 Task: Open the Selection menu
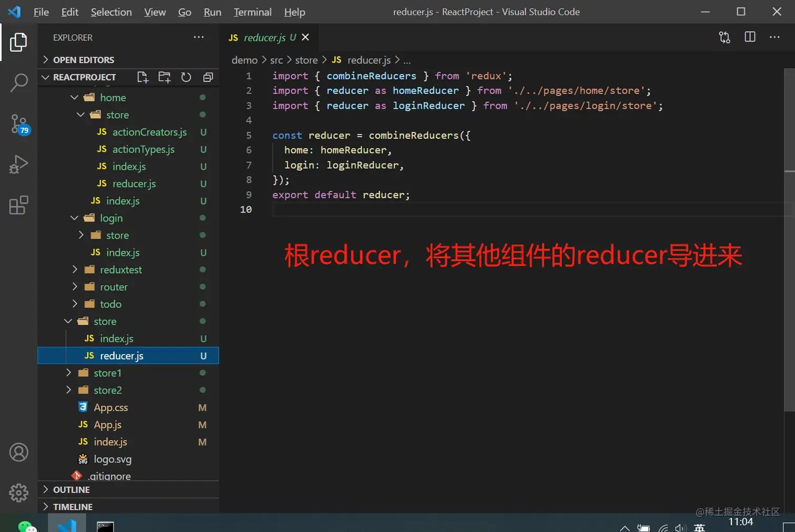click(x=111, y=12)
